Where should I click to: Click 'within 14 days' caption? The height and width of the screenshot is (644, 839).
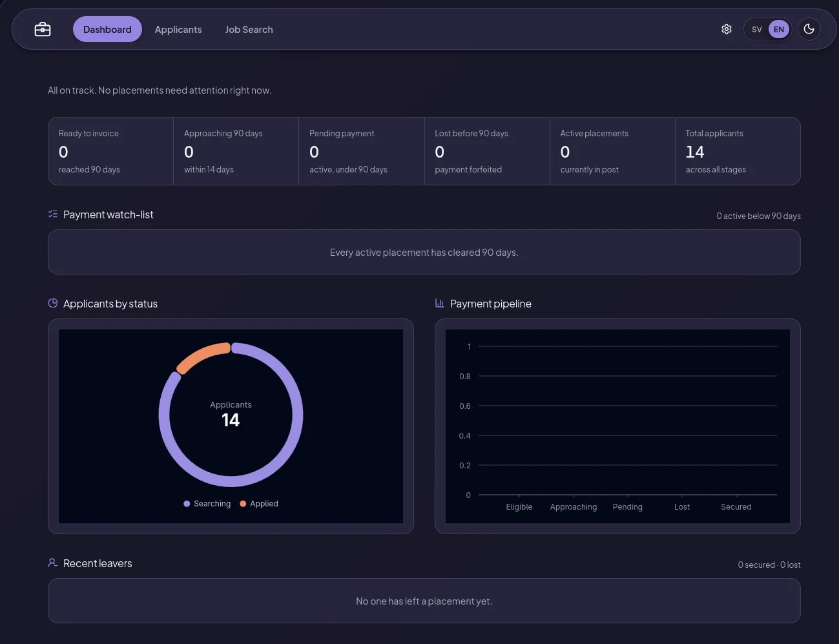(209, 169)
